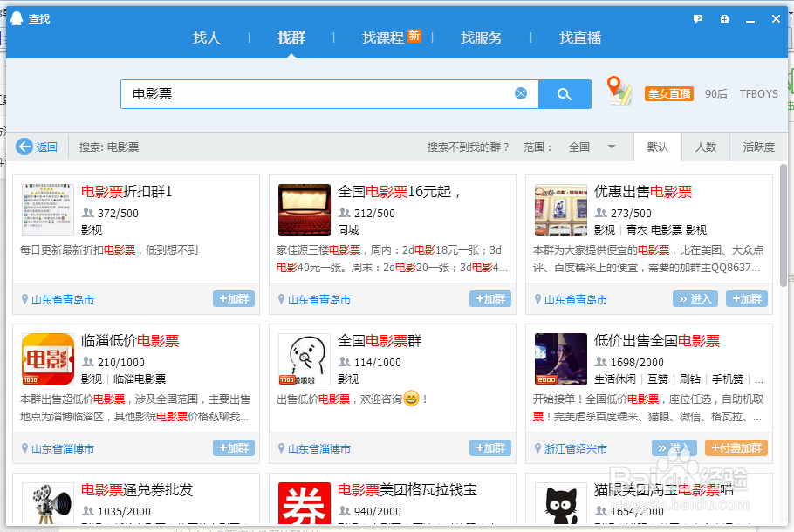794x532 pixels.
Task: Switch to the 找人 tab
Action: point(207,38)
